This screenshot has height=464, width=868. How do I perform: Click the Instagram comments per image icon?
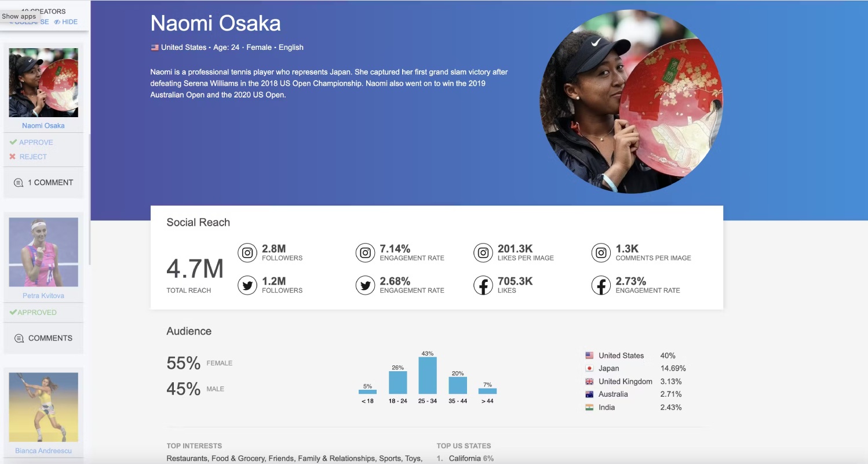tap(601, 253)
